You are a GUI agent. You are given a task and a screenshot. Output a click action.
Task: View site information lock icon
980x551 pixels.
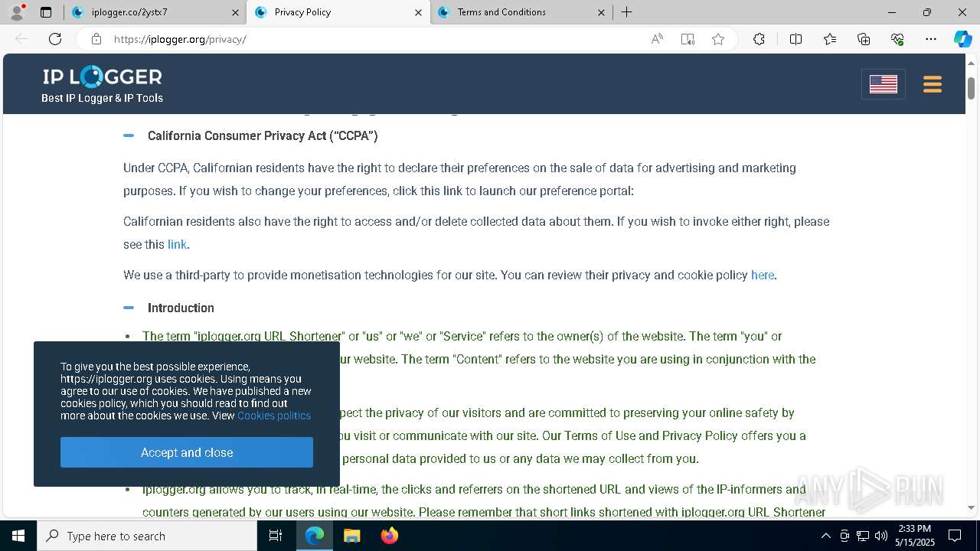click(96, 39)
